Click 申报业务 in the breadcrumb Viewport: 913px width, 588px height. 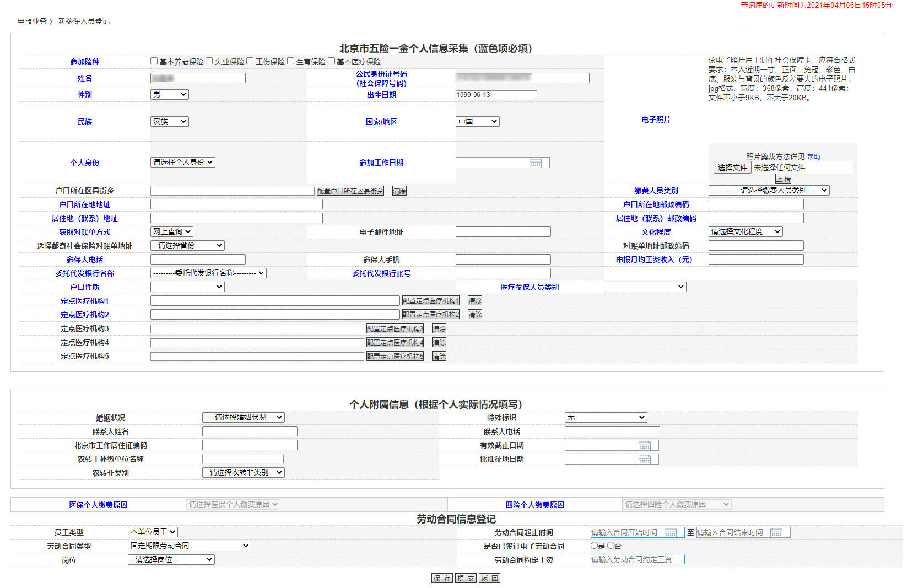32,21
